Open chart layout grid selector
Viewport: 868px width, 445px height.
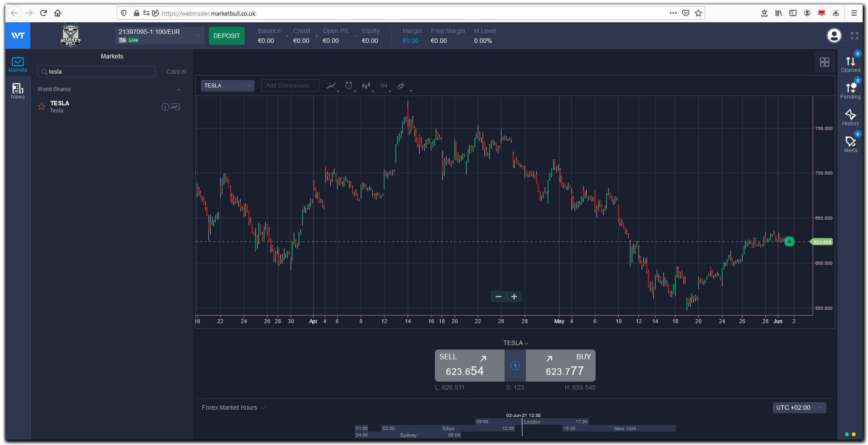[824, 62]
